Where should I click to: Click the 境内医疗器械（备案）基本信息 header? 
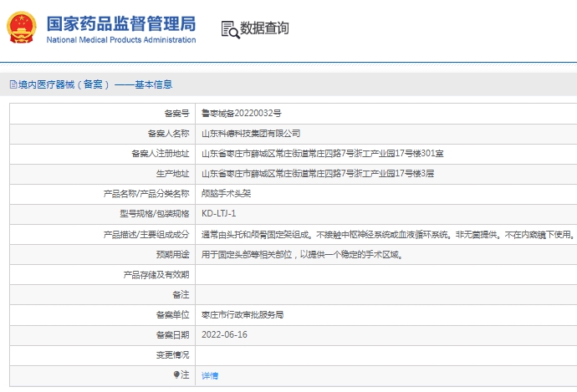[95, 84]
